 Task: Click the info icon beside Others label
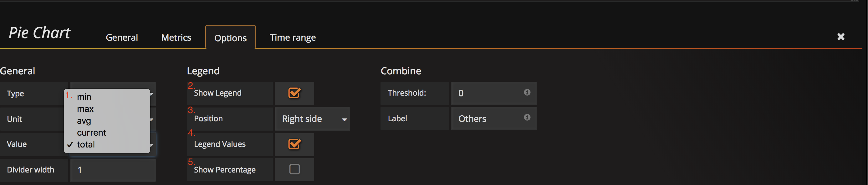pyautogui.click(x=527, y=117)
